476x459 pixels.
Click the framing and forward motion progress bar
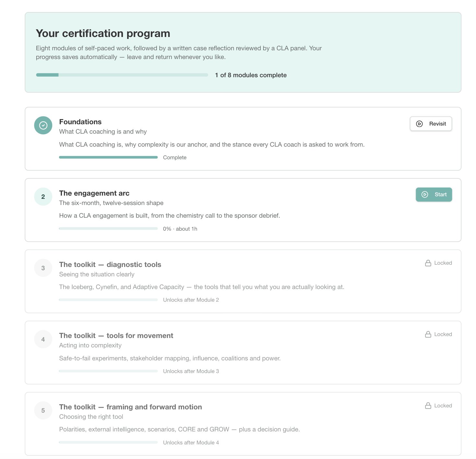tap(108, 442)
